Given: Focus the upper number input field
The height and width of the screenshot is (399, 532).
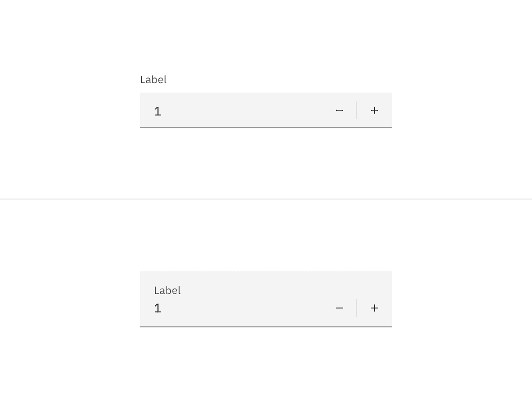Looking at the screenshot, I should 231,110.
